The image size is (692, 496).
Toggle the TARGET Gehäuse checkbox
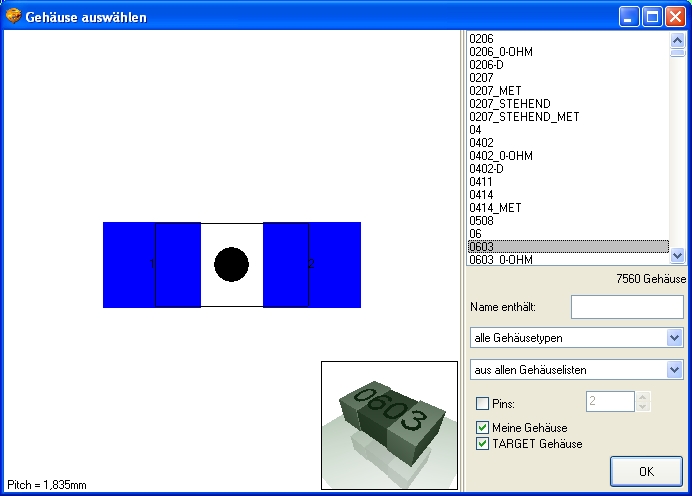pos(483,443)
